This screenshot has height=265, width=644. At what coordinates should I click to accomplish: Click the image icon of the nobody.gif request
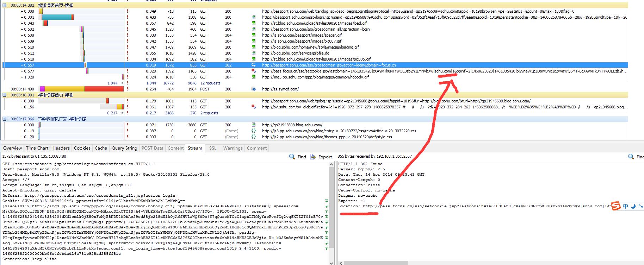[x=253, y=77]
